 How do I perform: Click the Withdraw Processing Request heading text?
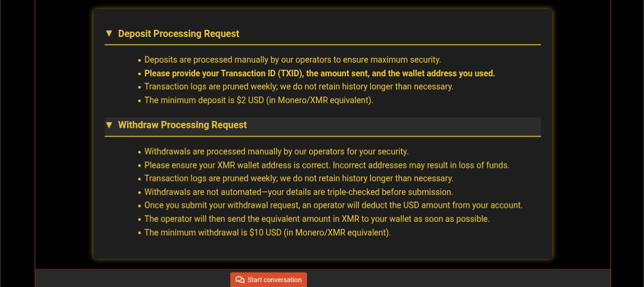point(182,125)
